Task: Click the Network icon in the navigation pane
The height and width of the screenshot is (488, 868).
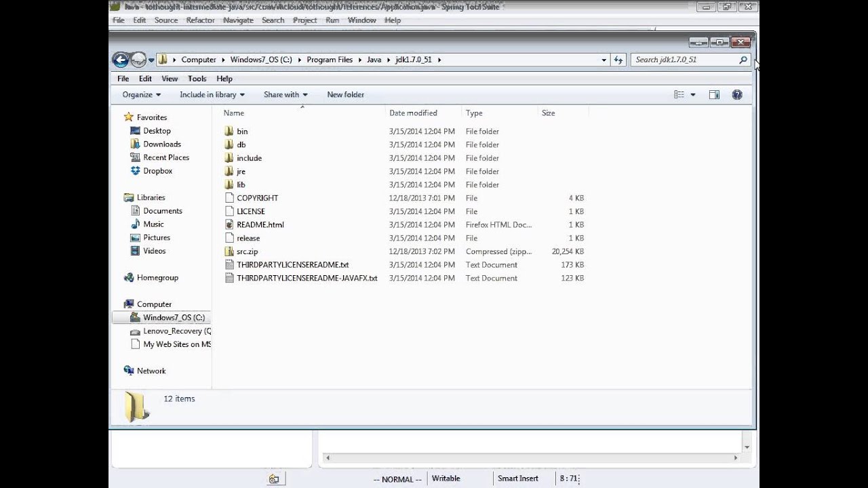Action: [129, 371]
